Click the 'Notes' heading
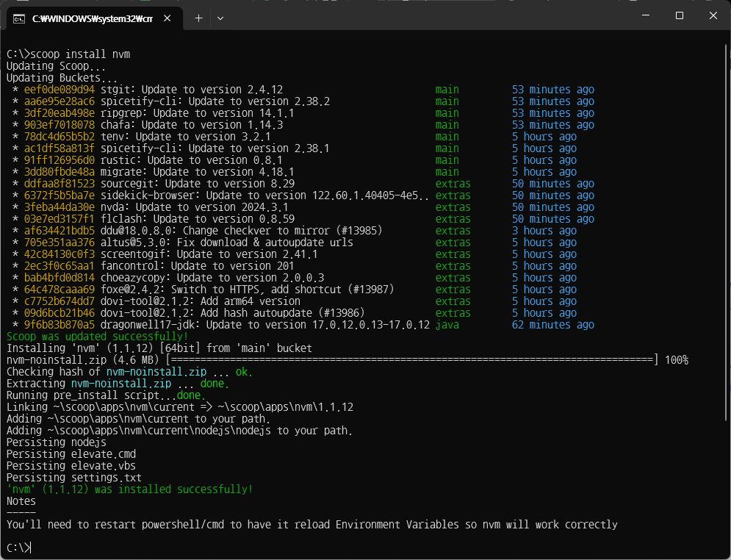 21,501
